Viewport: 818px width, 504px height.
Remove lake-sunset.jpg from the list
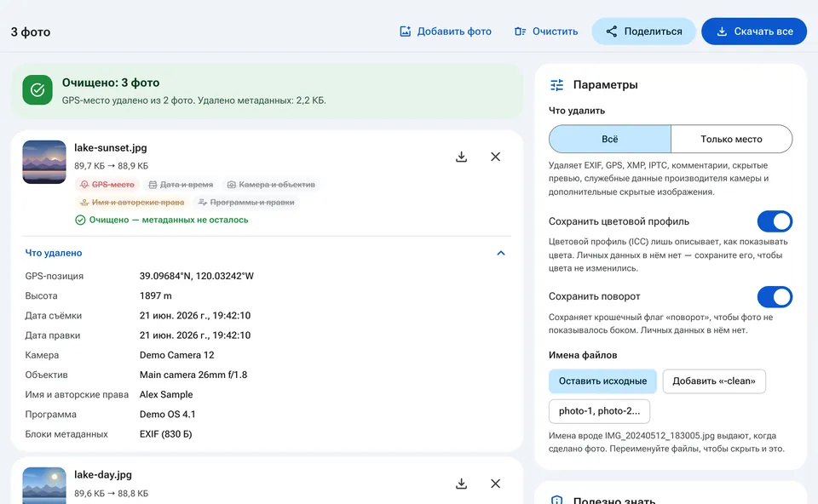click(x=496, y=157)
